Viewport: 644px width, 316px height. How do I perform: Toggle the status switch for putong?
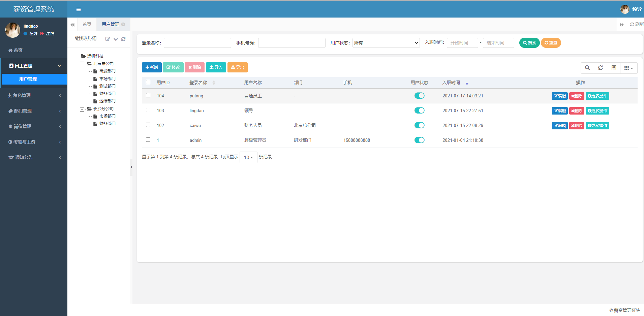point(420,96)
